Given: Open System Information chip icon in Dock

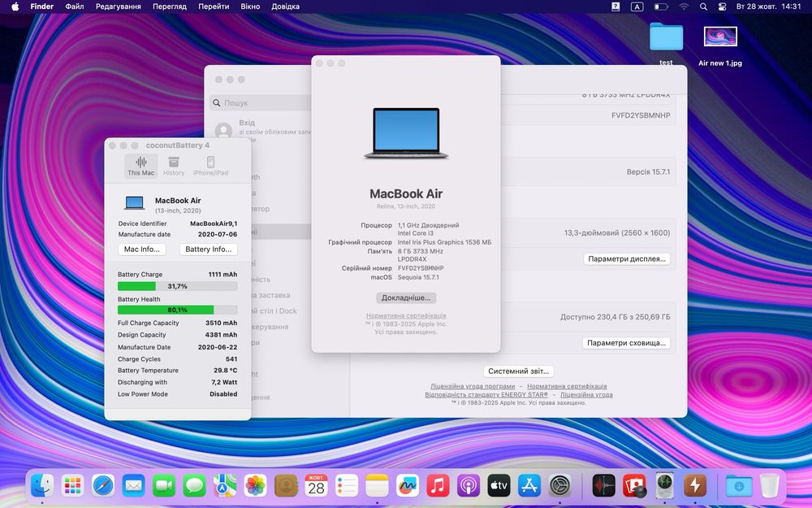Looking at the screenshot, I should [x=664, y=486].
